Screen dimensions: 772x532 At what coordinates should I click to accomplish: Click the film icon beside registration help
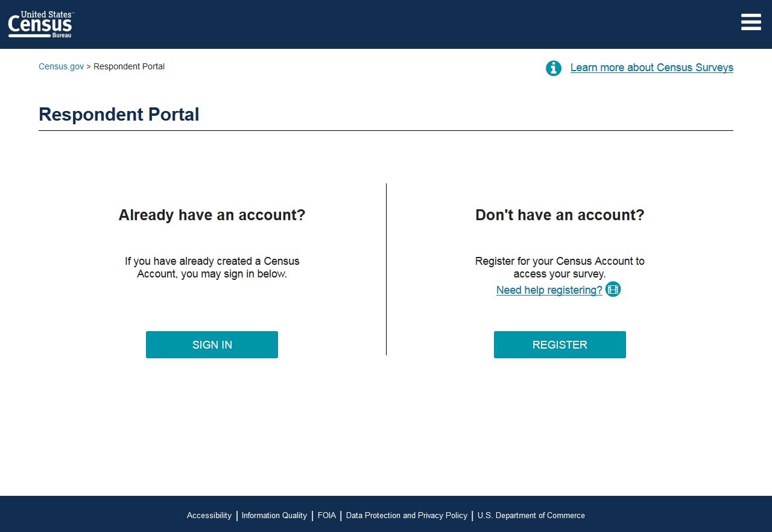click(x=613, y=290)
